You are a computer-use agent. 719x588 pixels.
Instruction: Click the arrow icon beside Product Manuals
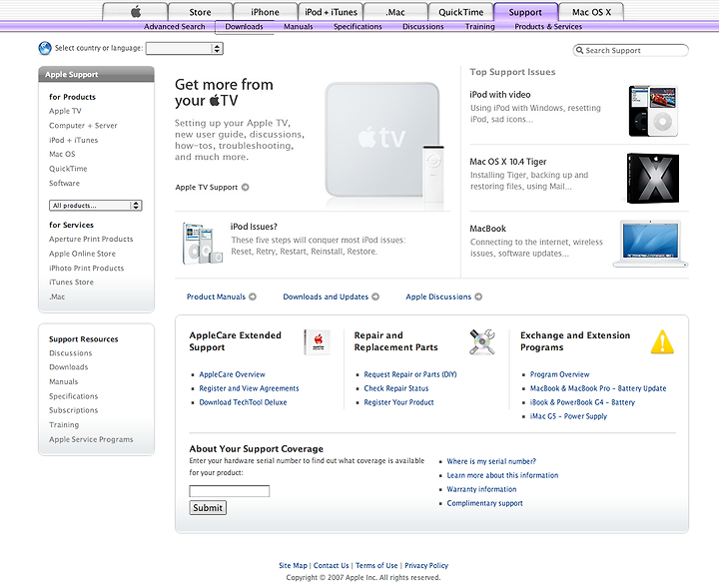click(253, 296)
